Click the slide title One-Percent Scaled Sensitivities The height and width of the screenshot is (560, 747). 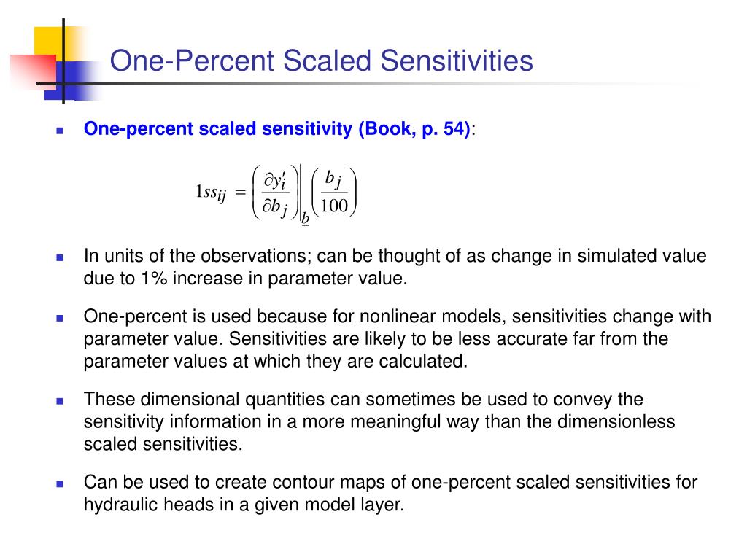pyautogui.click(x=321, y=61)
